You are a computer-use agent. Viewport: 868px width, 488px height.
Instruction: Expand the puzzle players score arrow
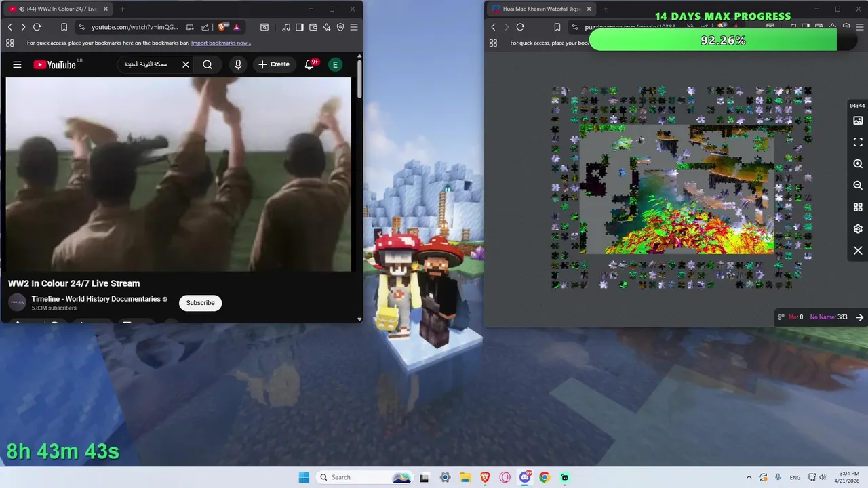point(860,317)
